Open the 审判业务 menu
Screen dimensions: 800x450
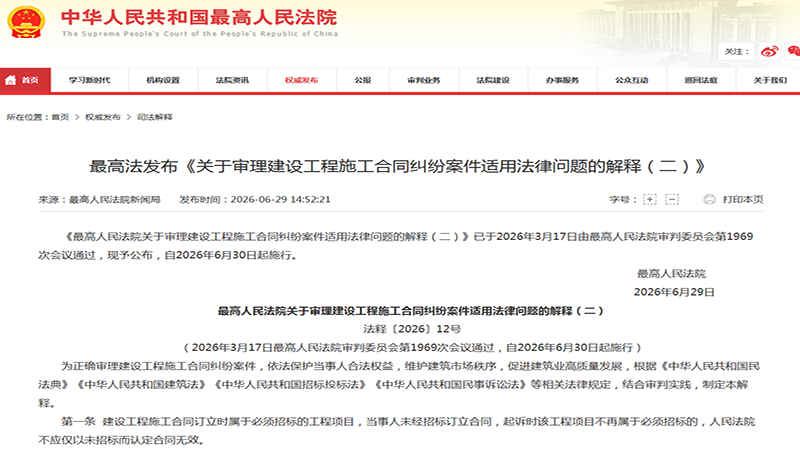click(x=424, y=80)
